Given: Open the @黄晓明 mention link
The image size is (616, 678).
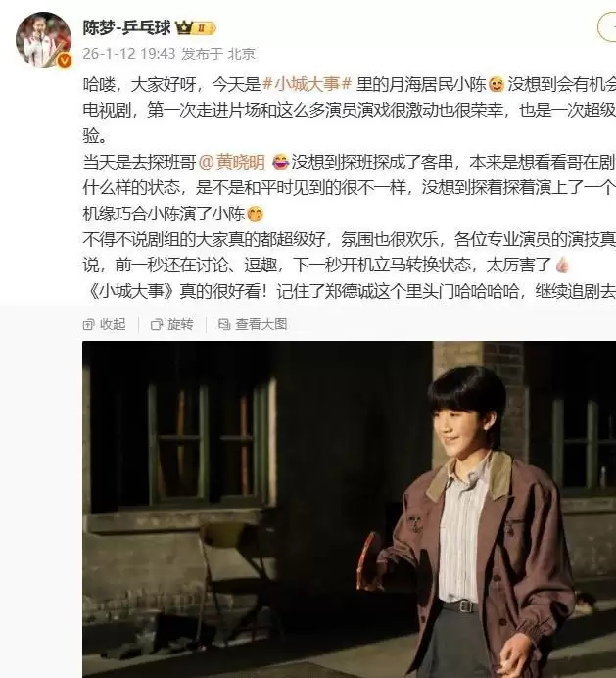Looking at the screenshot, I should 232,162.
